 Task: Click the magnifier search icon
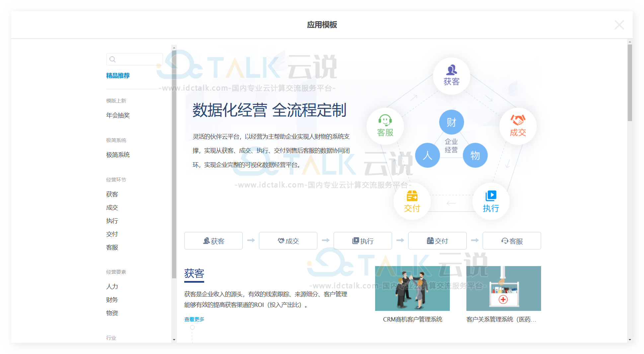pos(113,59)
